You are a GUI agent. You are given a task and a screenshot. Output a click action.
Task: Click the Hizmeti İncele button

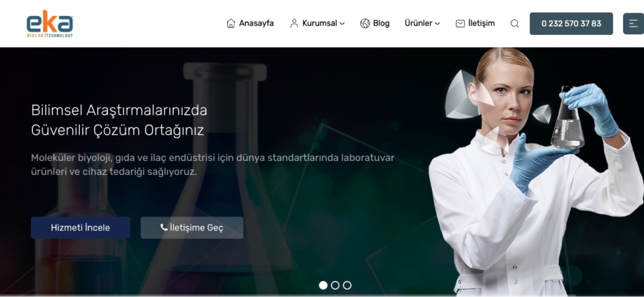(x=81, y=228)
